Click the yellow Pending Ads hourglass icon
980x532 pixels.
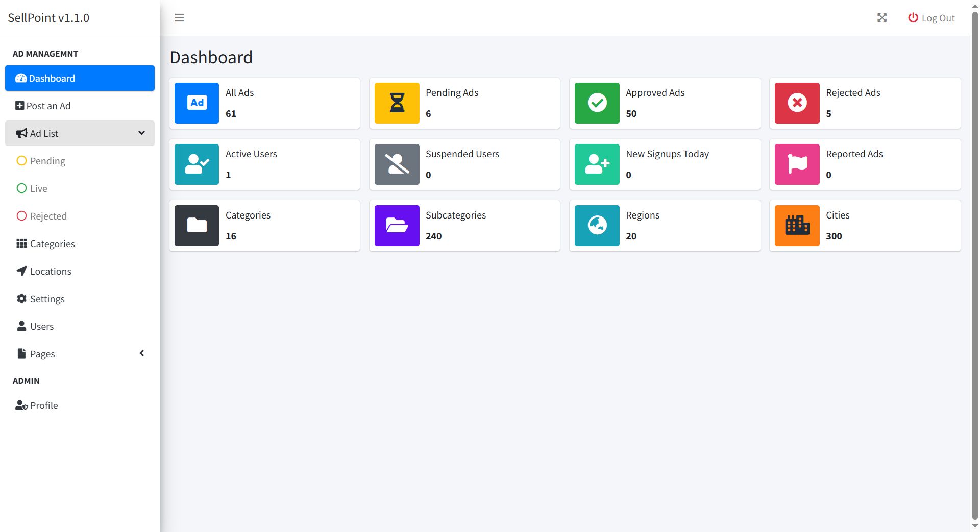pyautogui.click(x=397, y=103)
